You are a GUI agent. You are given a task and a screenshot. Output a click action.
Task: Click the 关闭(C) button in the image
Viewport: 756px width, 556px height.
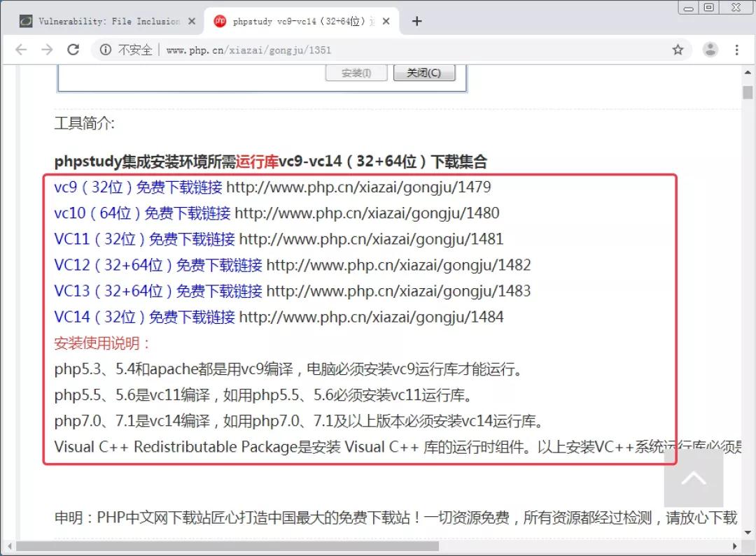424,73
